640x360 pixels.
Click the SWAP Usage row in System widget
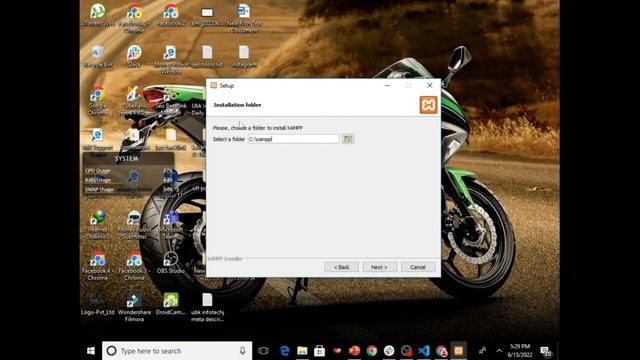tap(128, 189)
